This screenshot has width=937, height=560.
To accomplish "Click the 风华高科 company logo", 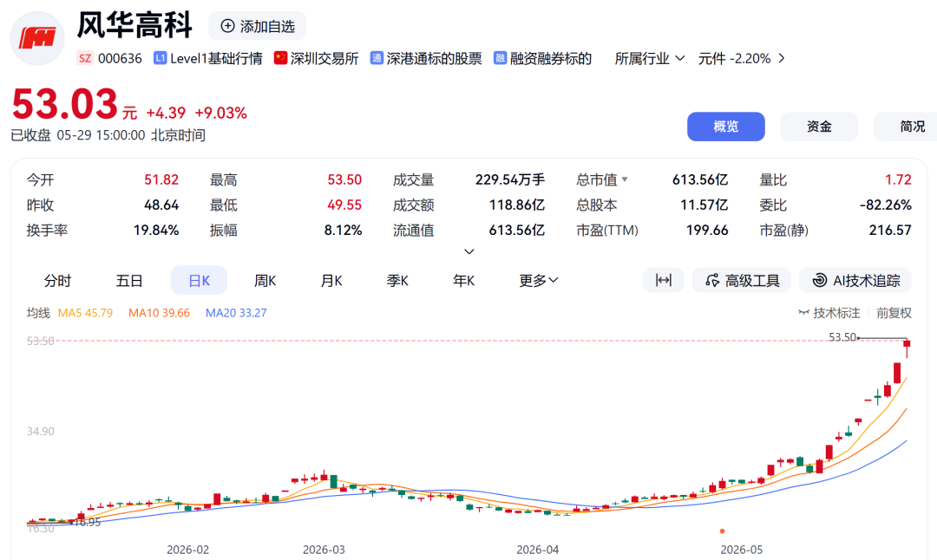I will pyautogui.click(x=37, y=38).
